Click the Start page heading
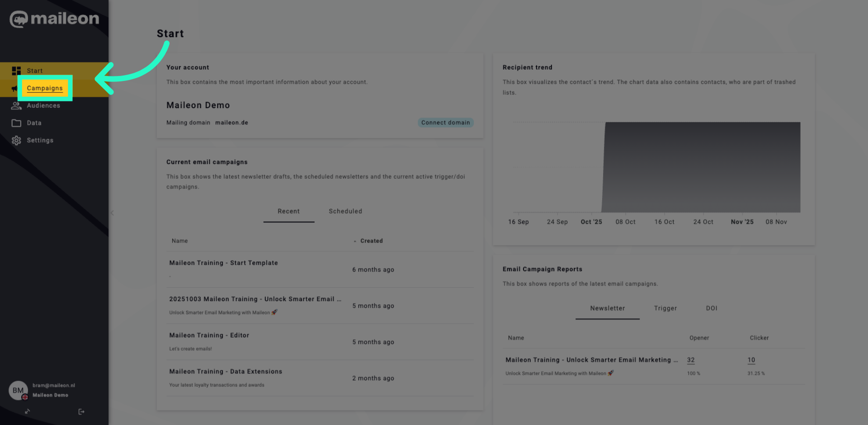Screen dimensions: 868x425 click(170, 33)
